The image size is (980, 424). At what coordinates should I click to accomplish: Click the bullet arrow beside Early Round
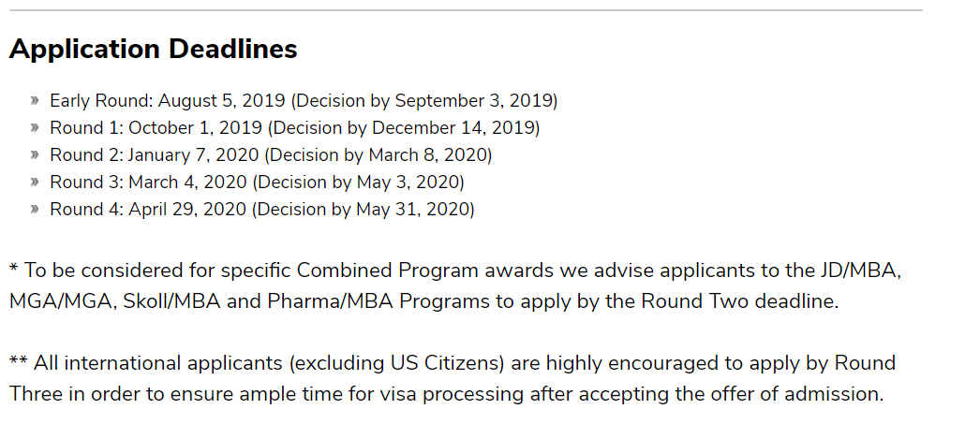[x=35, y=100]
